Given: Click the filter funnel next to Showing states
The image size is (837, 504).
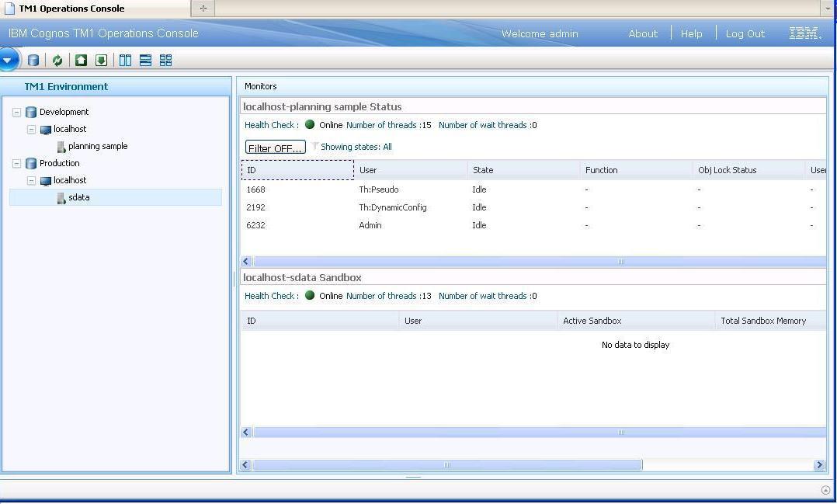Looking at the screenshot, I should tap(316, 147).
